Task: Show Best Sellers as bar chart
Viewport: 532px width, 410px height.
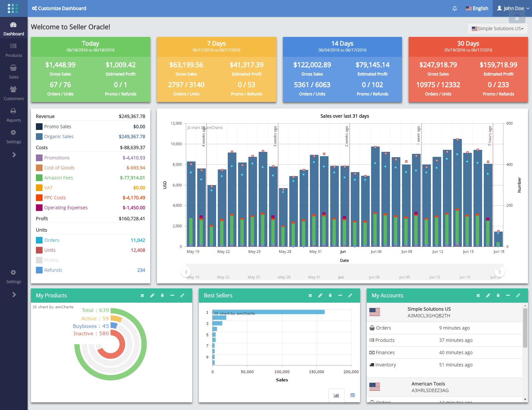Action: point(336,395)
